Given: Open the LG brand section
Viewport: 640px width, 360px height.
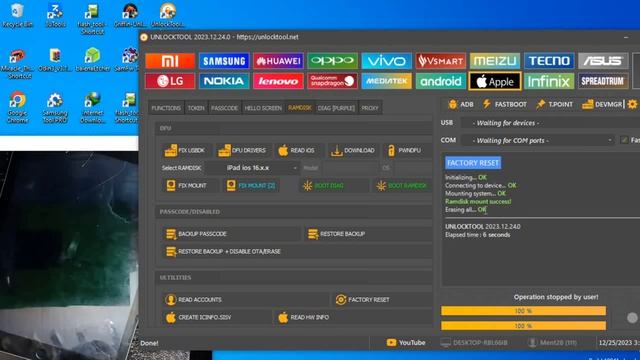Looking at the screenshot, I should click(x=170, y=81).
